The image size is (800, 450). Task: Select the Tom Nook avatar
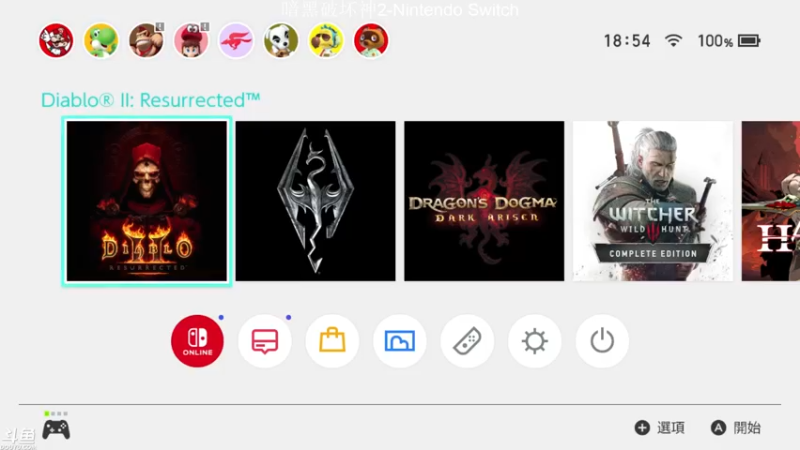tap(371, 40)
